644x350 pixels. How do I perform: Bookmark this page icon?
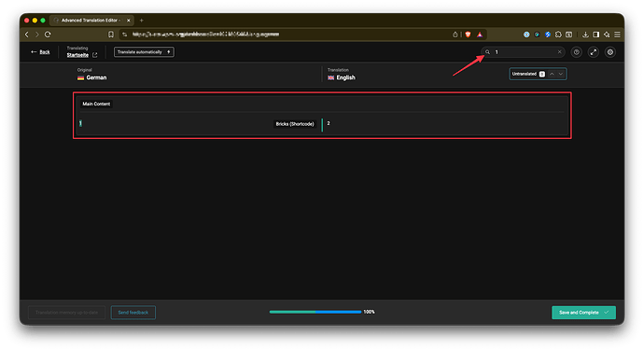tap(111, 35)
